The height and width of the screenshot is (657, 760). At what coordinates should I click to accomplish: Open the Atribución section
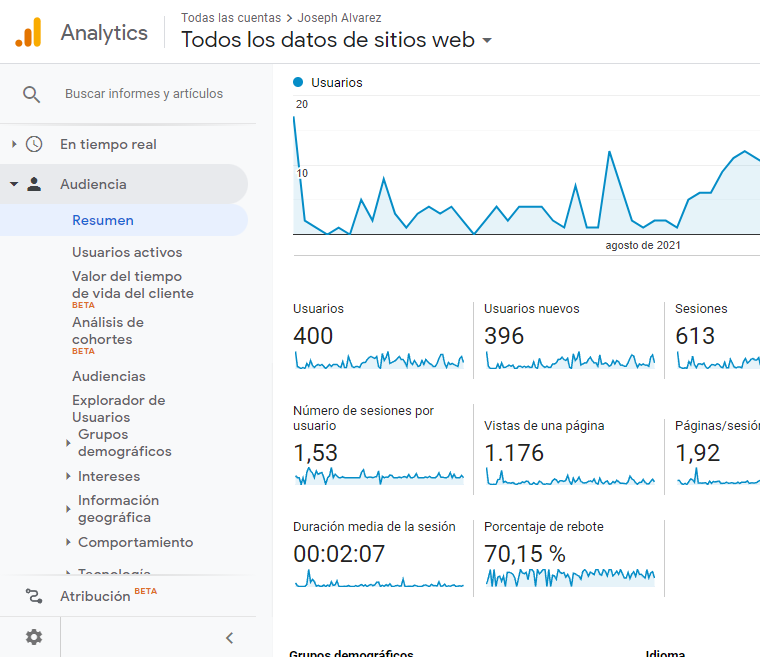tap(95, 596)
